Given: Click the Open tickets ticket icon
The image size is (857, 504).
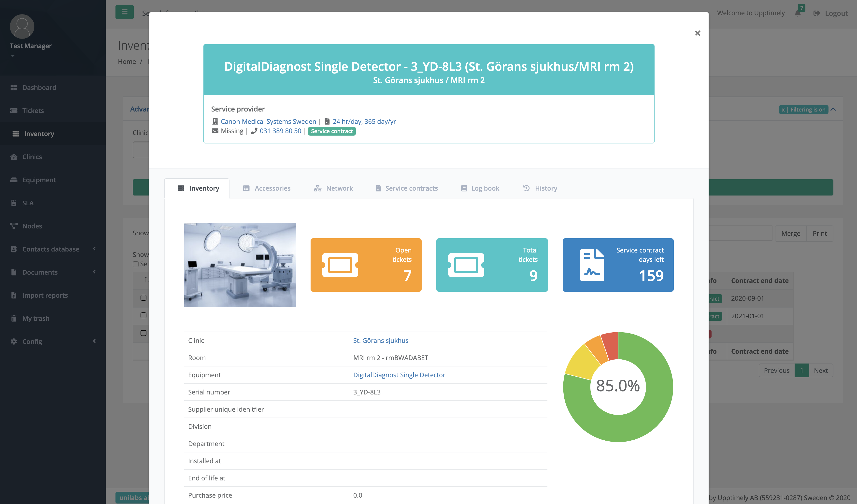Looking at the screenshot, I should [x=340, y=265].
